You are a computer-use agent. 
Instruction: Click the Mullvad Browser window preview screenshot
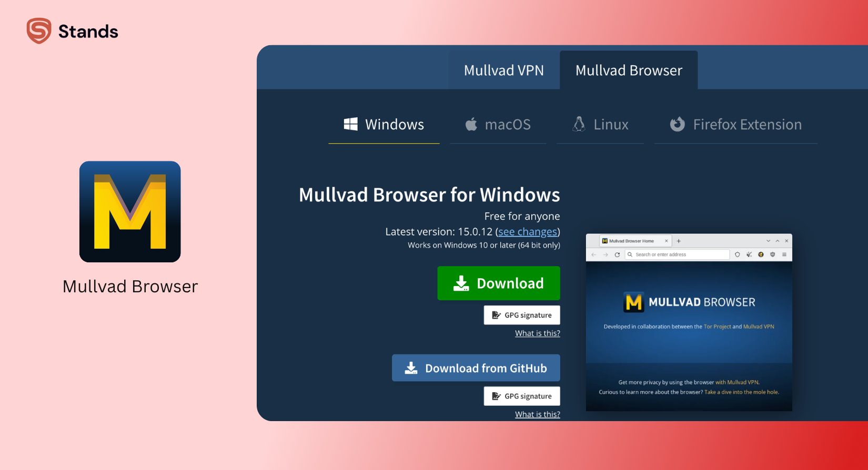(689, 322)
